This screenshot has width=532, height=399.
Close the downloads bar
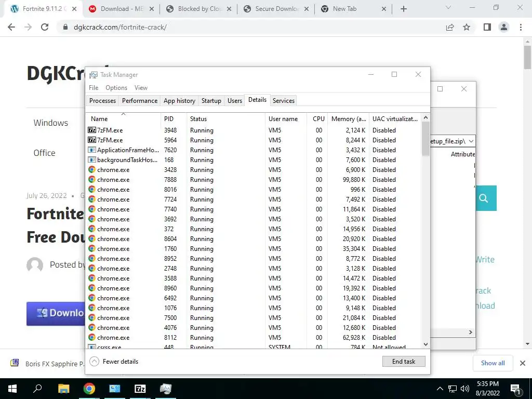coord(523,363)
